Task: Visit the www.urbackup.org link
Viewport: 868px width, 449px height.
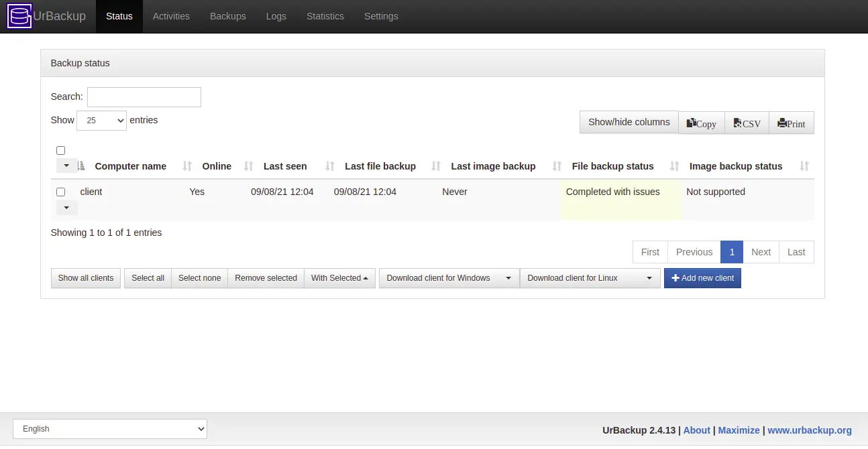Action: (x=810, y=430)
